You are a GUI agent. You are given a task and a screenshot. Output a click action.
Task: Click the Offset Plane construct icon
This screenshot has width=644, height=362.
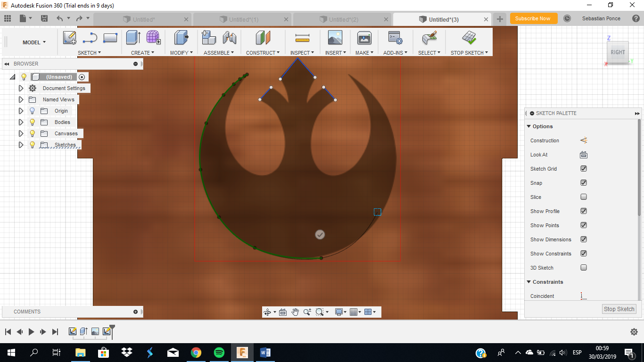click(263, 38)
